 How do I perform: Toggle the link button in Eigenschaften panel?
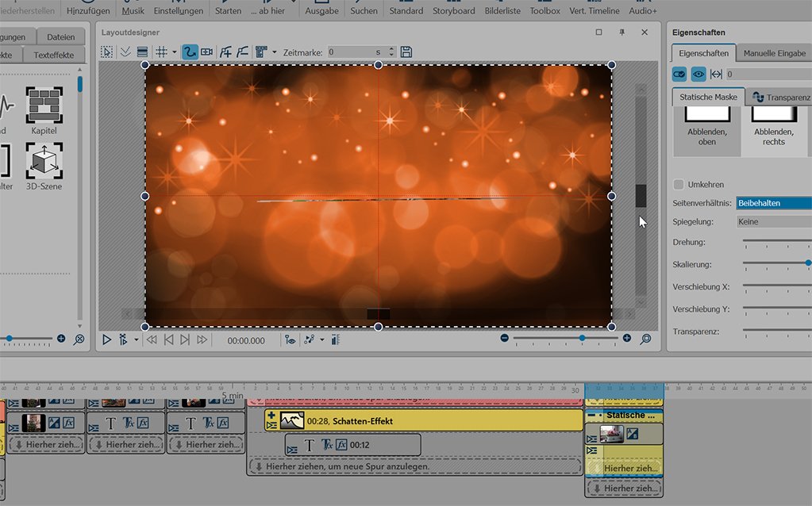[x=679, y=74]
